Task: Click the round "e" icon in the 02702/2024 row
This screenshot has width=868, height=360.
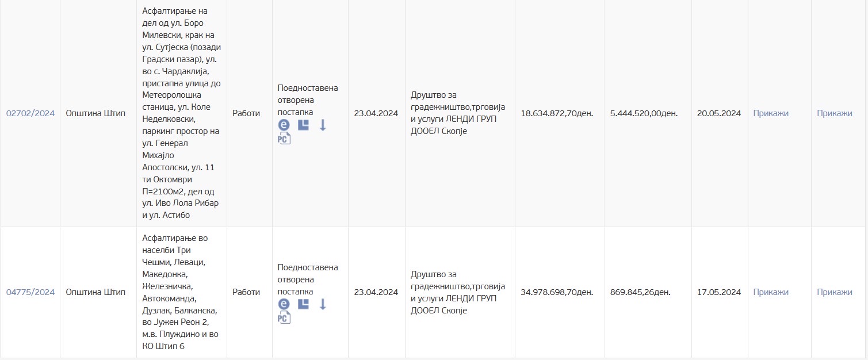Action: point(284,125)
